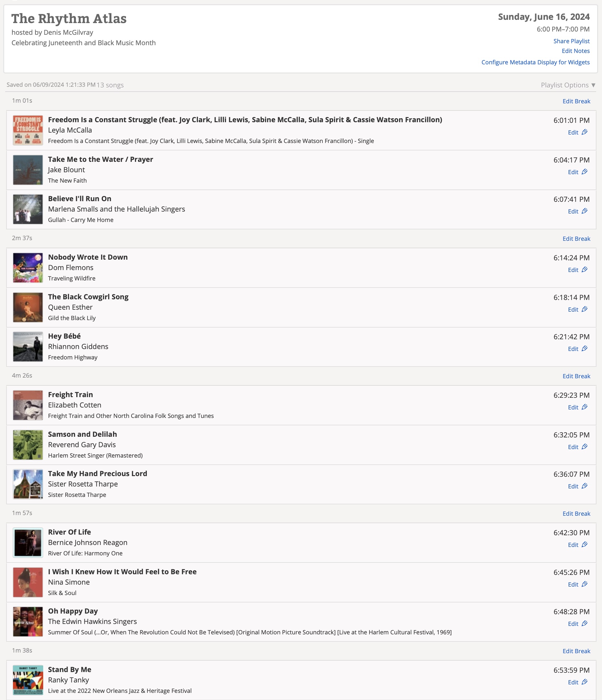Click pencil icon for Believe I'll Run On
This screenshot has width=602, height=700.
[584, 211]
